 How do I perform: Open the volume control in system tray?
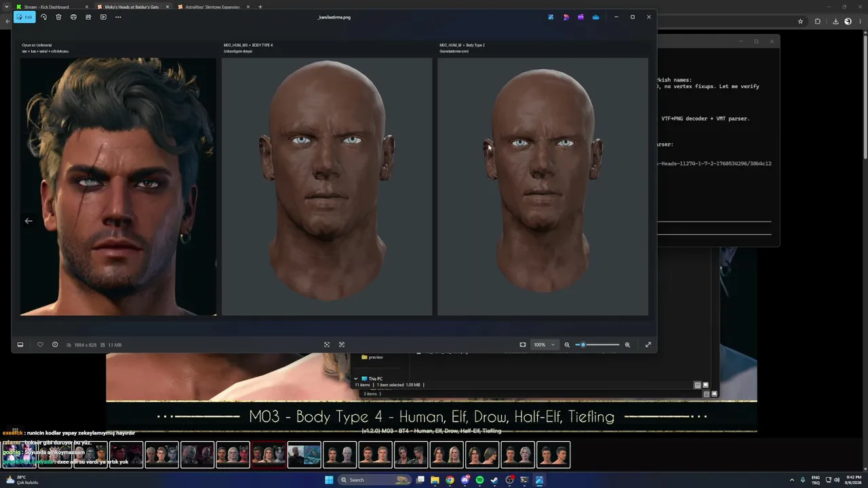[836, 480]
